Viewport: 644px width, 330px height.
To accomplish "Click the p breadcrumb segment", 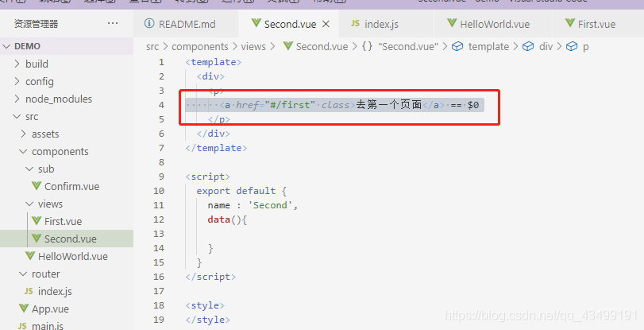I will pyautogui.click(x=586, y=48).
